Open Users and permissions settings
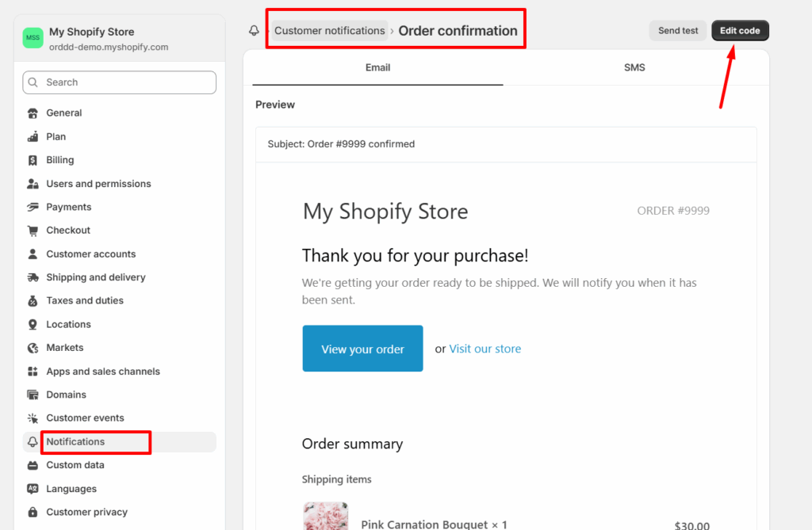This screenshot has height=530, width=812. (98, 184)
